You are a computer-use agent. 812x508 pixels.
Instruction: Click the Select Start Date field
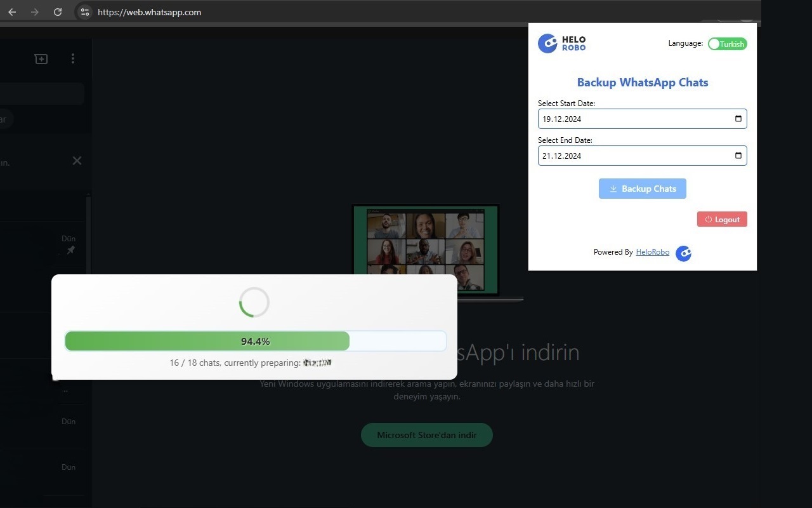click(642, 119)
